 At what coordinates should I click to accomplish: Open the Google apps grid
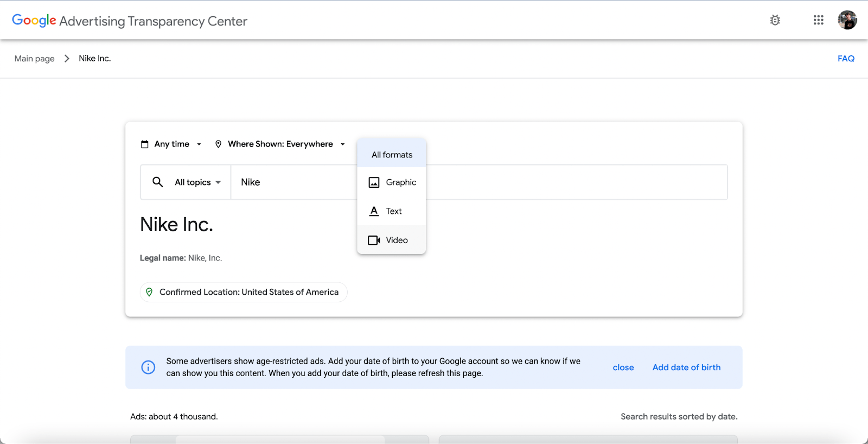819,20
